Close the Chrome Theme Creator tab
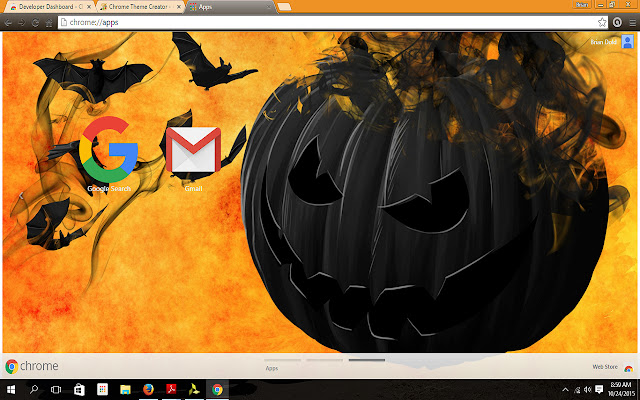 pos(179,7)
